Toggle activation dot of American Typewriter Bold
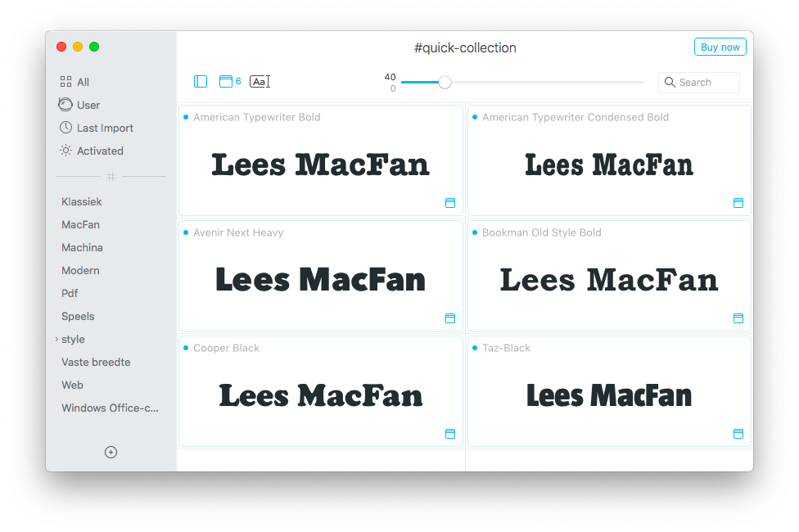This screenshot has height=532, width=799. pyautogui.click(x=186, y=117)
